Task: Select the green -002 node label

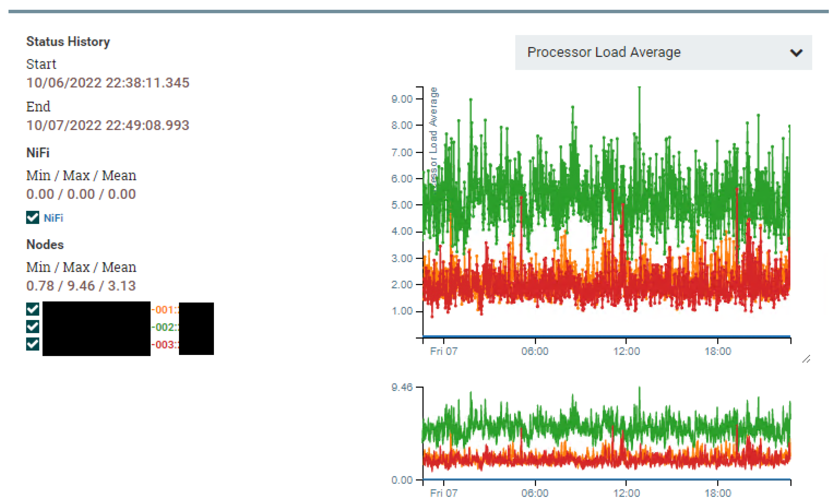Action: tap(165, 327)
